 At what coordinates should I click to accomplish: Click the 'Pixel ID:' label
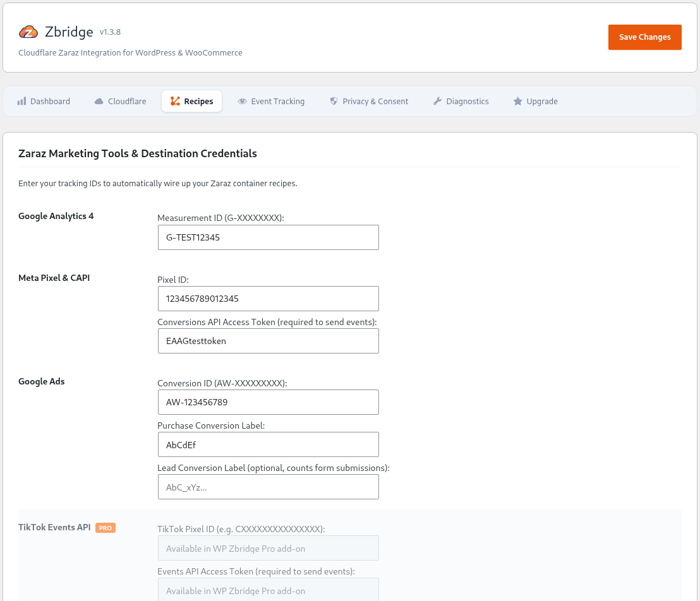click(172, 280)
